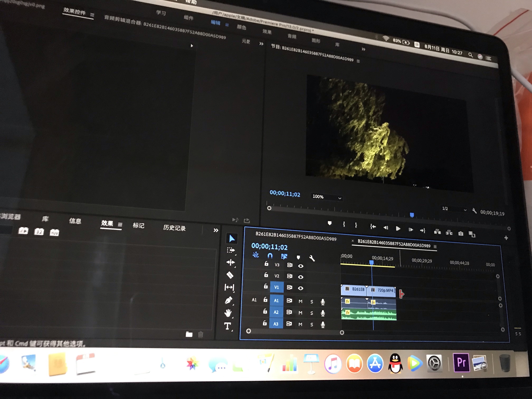Open Program monitor settings wrench

(x=474, y=211)
